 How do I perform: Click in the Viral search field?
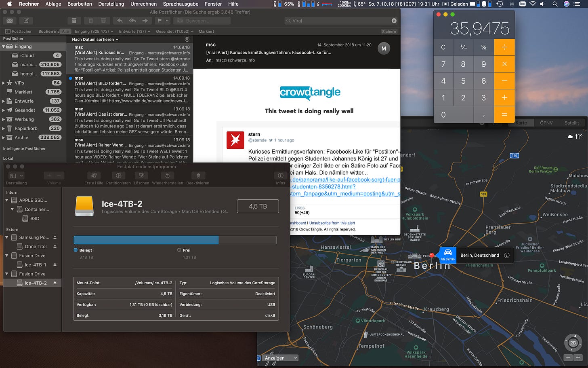click(341, 21)
